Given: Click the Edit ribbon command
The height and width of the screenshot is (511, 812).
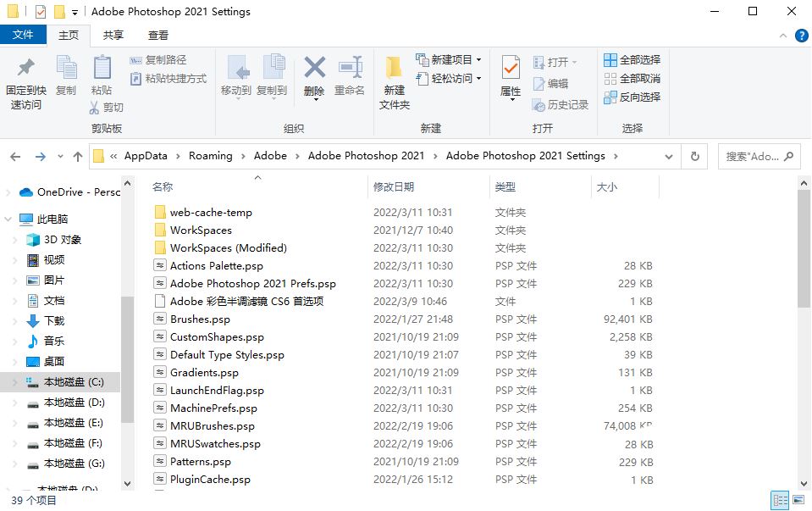Looking at the screenshot, I should pos(550,83).
